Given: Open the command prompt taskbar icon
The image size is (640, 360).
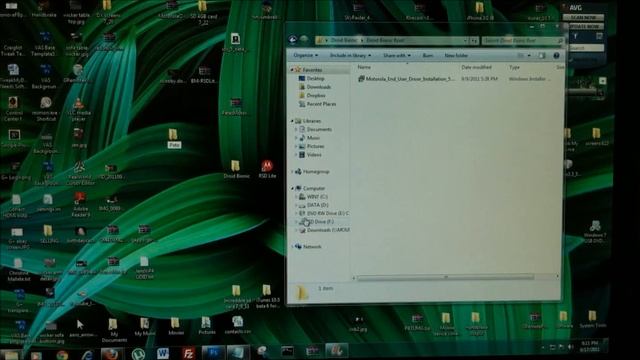Looking at the screenshot, I should (287, 351).
